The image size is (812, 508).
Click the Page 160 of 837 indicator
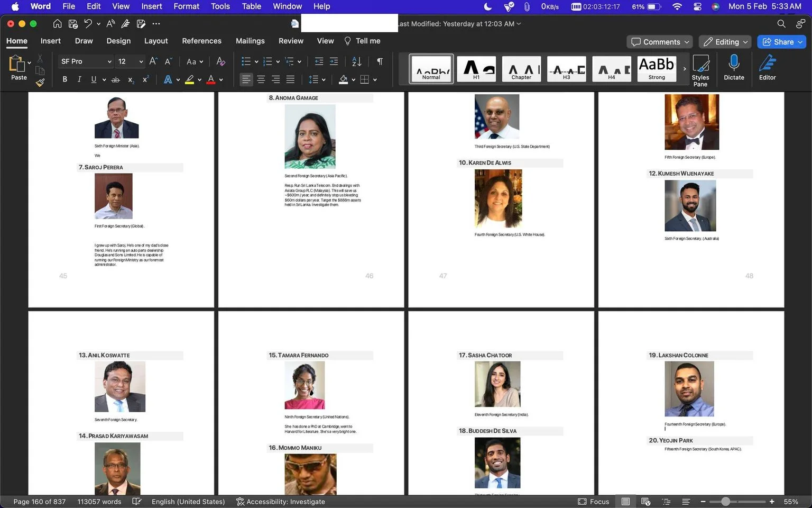coord(40,502)
